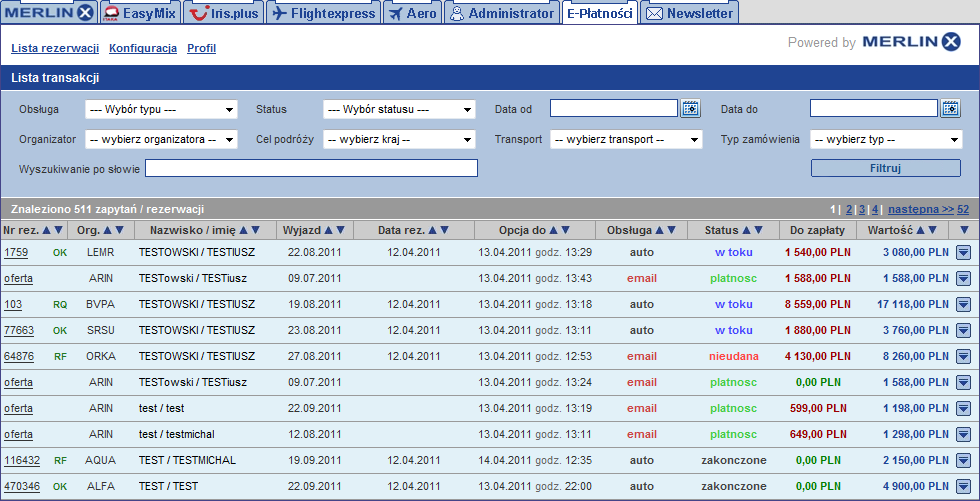Screen dimensions: 980x501
Task: Go to the następna page link
Action: [921, 209]
